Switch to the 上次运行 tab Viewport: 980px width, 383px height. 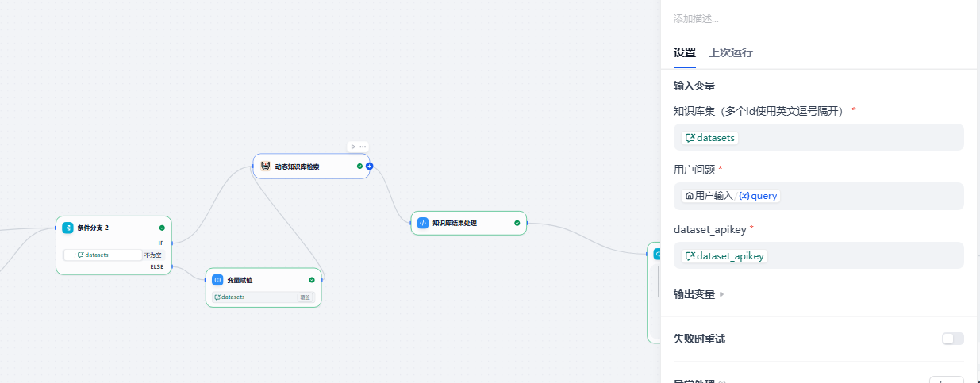pos(730,53)
